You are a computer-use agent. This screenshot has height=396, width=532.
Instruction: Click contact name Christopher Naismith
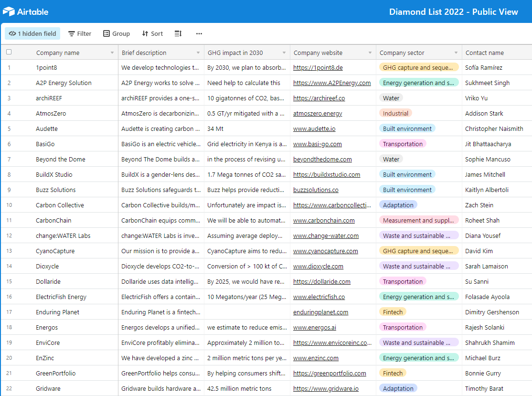pyautogui.click(x=494, y=128)
